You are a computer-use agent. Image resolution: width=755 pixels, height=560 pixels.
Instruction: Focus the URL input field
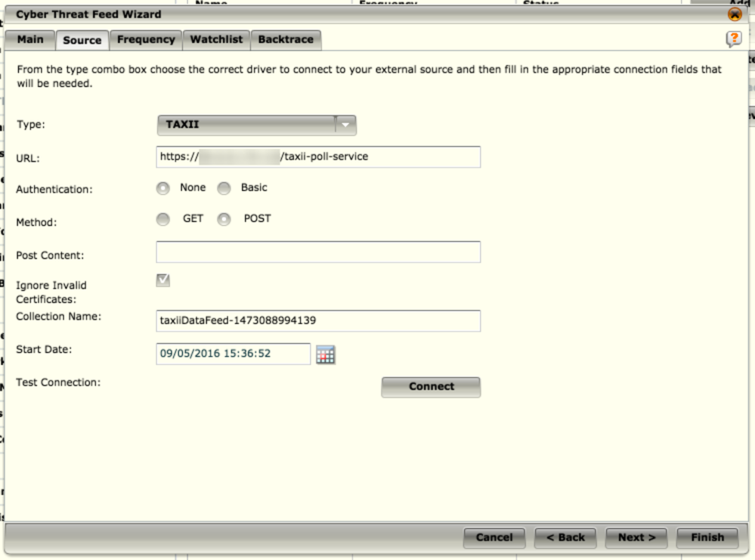tap(318, 157)
